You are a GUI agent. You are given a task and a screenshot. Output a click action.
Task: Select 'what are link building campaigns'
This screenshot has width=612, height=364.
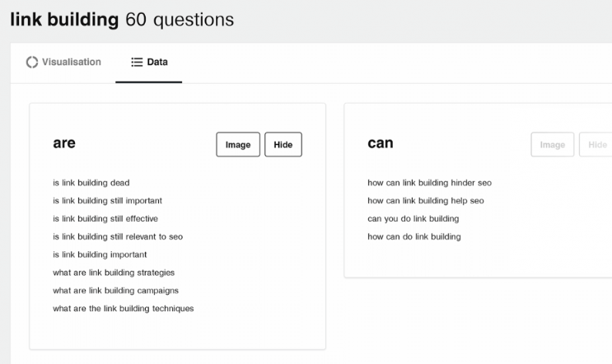(x=115, y=290)
